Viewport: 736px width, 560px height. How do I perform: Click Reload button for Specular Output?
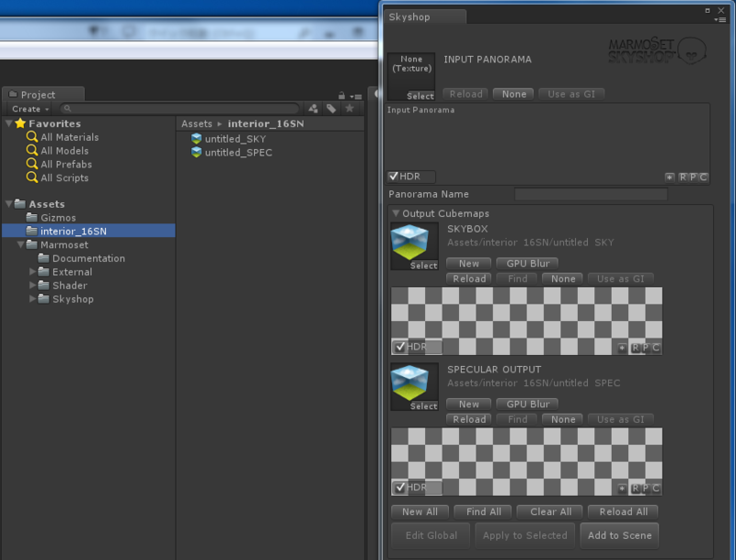(x=468, y=419)
